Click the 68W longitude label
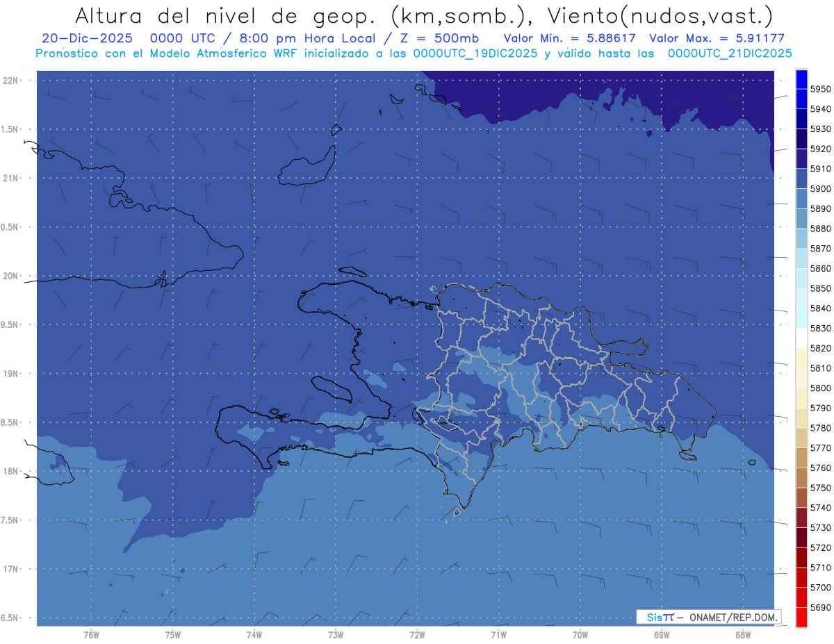The height and width of the screenshot is (644, 834). pyautogui.click(x=743, y=634)
